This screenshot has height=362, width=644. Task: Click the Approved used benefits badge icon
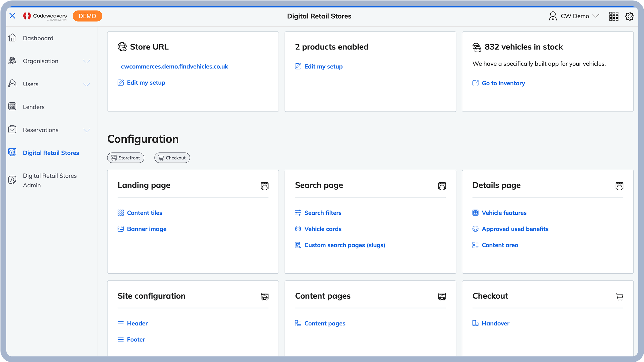click(475, 229)
